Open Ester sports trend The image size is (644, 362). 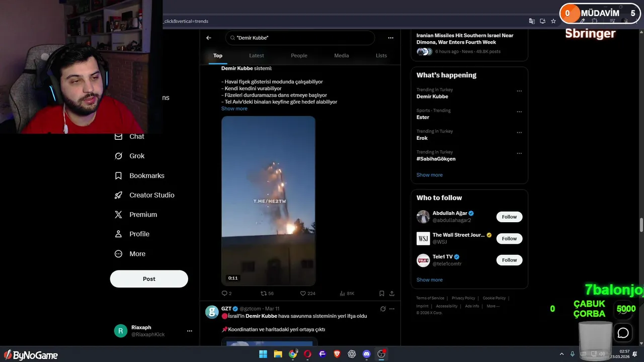point(423,117)
